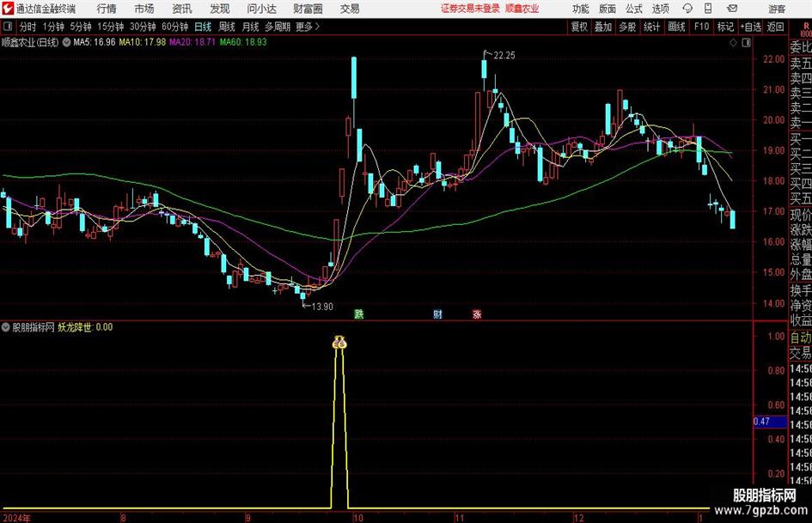812x523 pixels.
Task: Switch to 5分钟 period
Action: pos(81,27)
